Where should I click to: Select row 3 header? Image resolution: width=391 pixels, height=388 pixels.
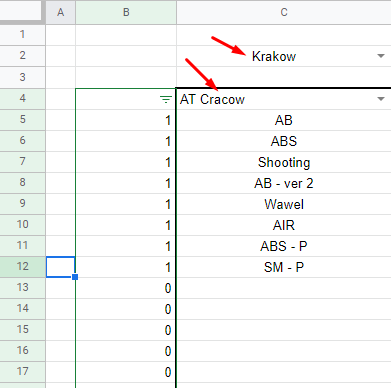[x=22, y=77]
